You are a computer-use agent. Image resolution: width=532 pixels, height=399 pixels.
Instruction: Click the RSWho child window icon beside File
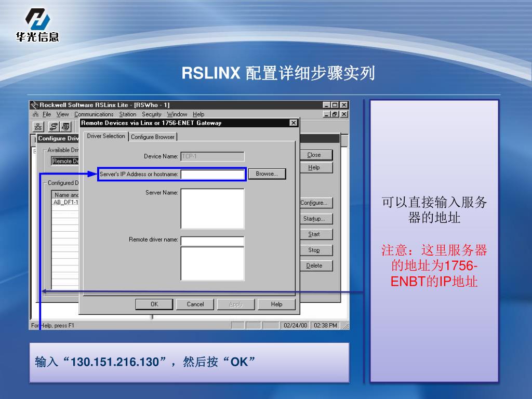coord(35,114)
